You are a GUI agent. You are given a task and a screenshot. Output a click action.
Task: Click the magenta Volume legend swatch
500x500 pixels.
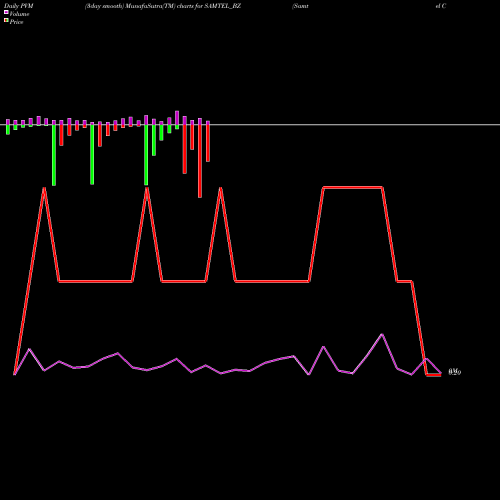click(6, 12)
